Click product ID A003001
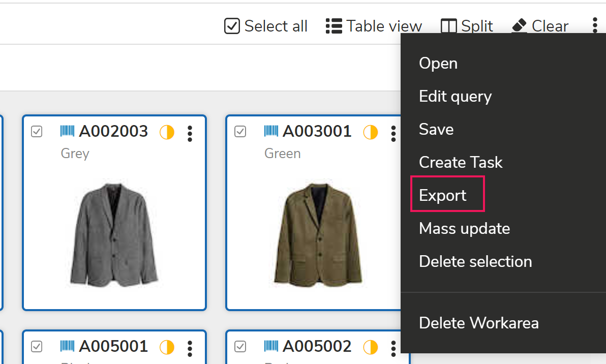The width and height of the screenshot is (606, 364). pyautogui.click(x=317, y=131)
